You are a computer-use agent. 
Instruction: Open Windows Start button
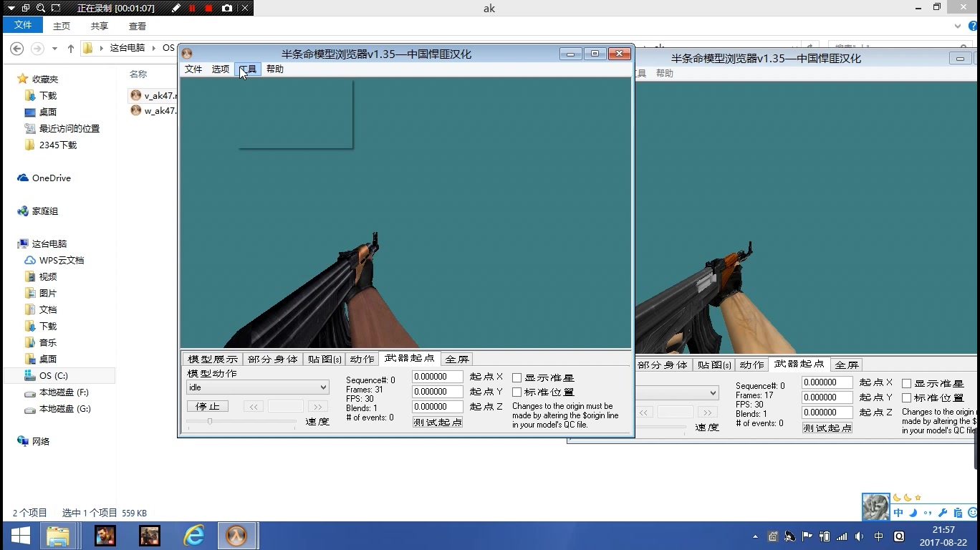(x=20, y=535)
